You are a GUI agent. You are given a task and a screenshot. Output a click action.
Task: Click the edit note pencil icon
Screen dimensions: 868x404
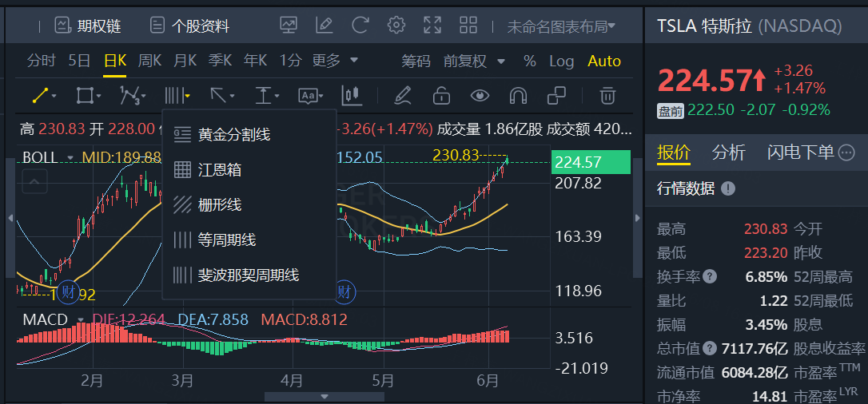click(324, 25)
